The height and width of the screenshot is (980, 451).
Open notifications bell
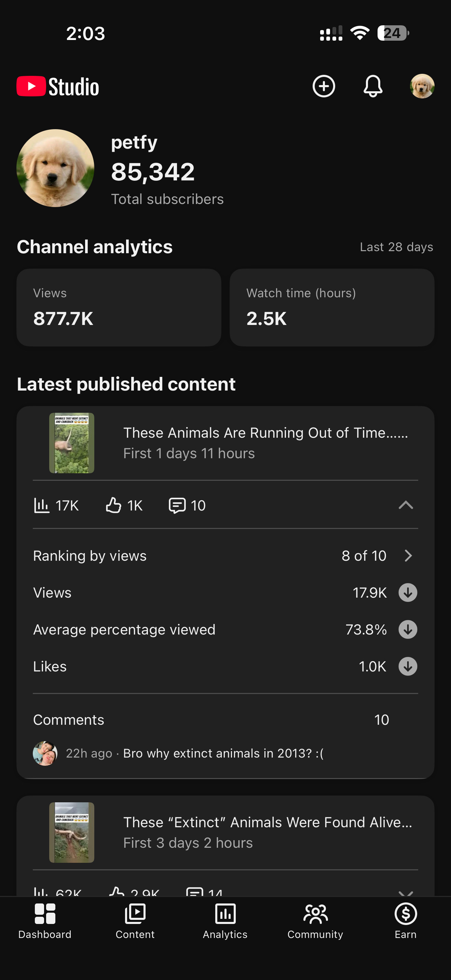[373, 86]
